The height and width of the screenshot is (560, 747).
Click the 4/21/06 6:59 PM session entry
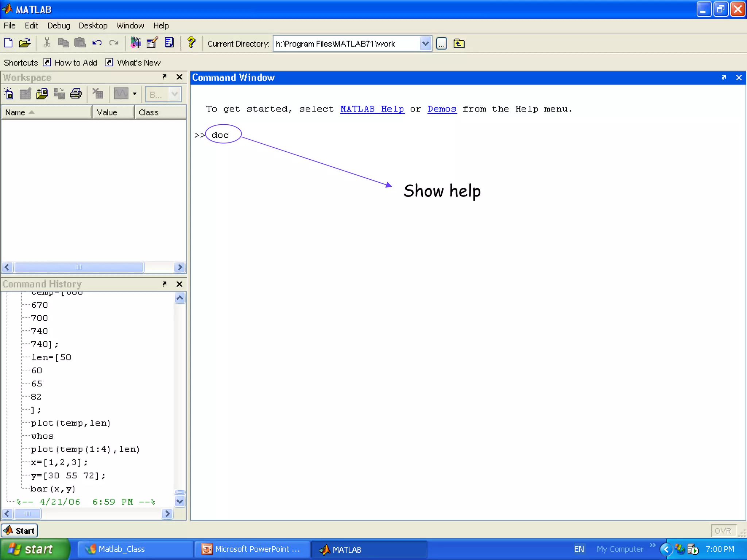pos(86,502)
